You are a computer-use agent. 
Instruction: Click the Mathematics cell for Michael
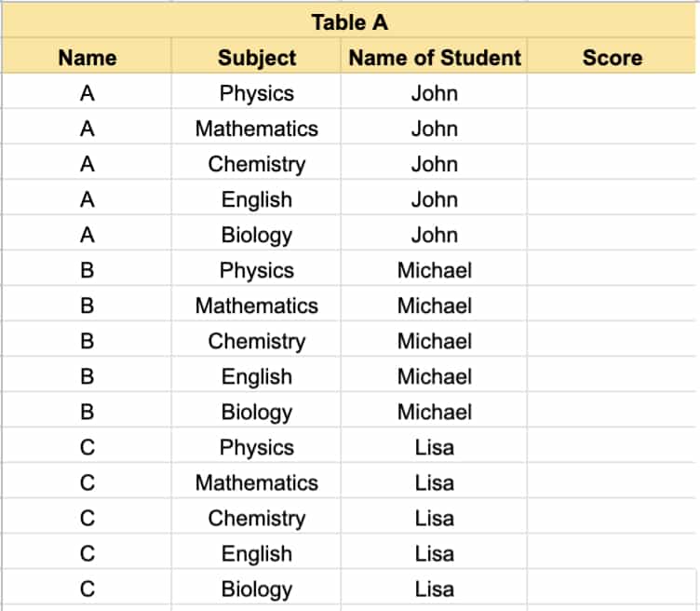point(256,304)
